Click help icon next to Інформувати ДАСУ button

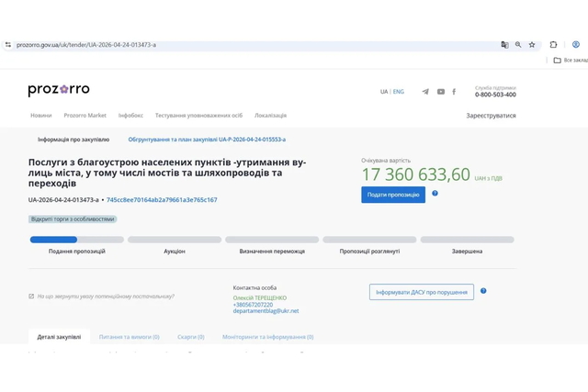[483, 291]
